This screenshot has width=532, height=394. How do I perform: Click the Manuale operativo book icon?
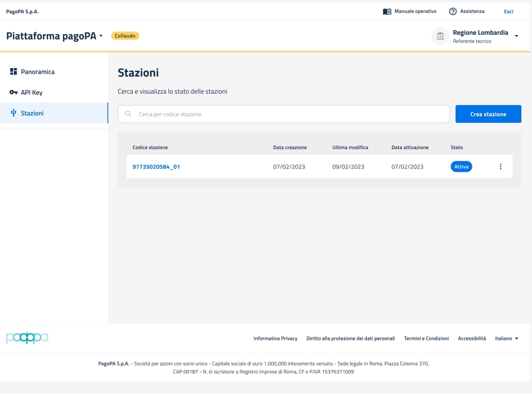coord(387,12)
